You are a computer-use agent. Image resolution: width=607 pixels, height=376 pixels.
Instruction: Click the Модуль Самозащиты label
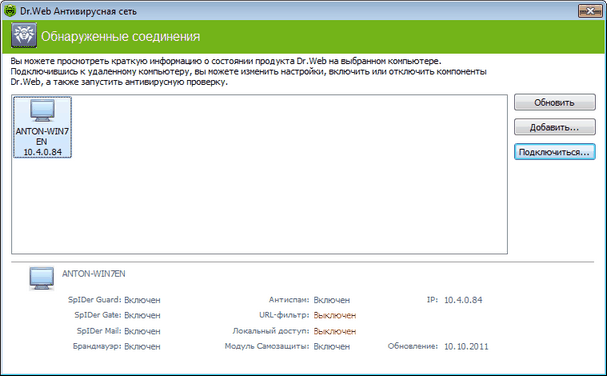pyautogui.click(x=267, y=346)
